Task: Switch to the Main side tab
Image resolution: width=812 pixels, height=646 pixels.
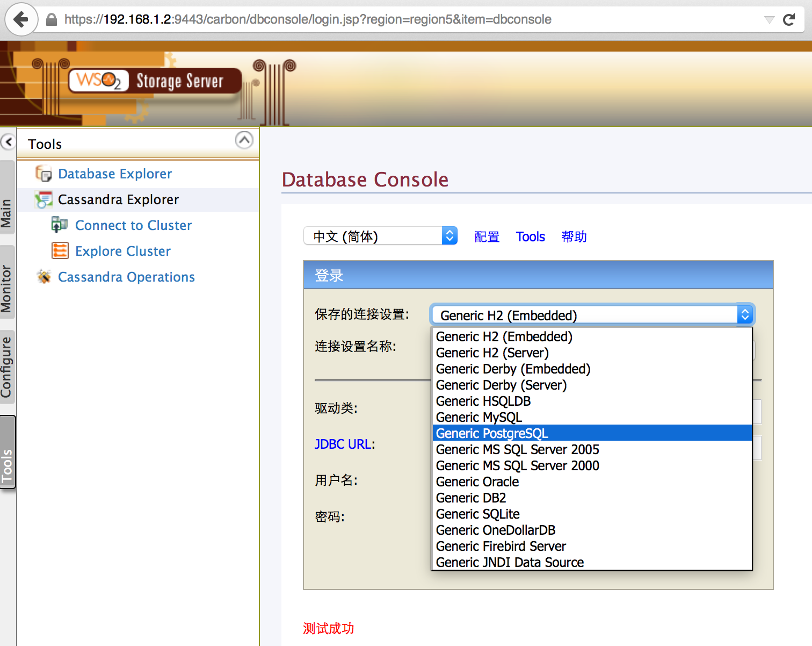Action: click(6, 213)
